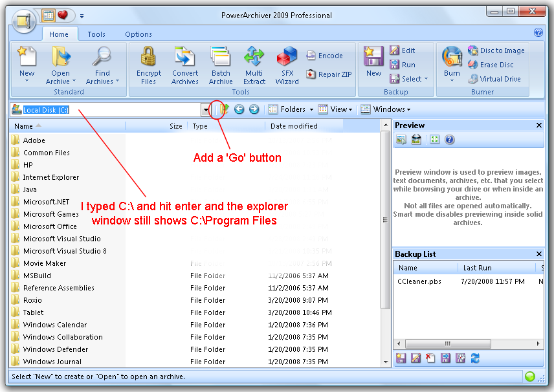
Task: Open the Folders dropdown
Action: 291,109
